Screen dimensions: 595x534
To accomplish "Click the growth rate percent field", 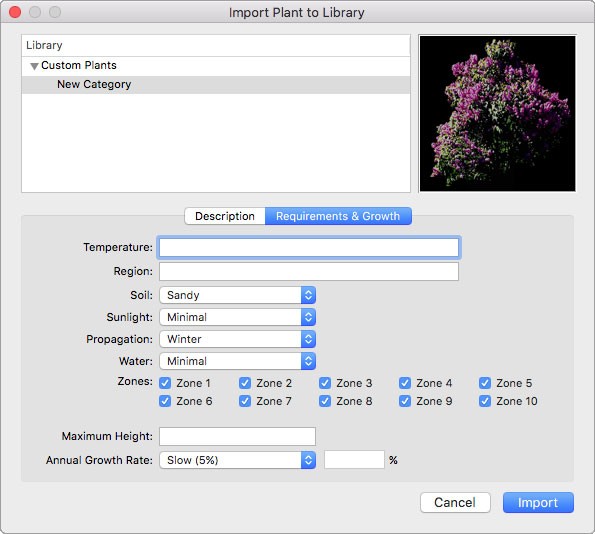I will [x=354, y=460].
